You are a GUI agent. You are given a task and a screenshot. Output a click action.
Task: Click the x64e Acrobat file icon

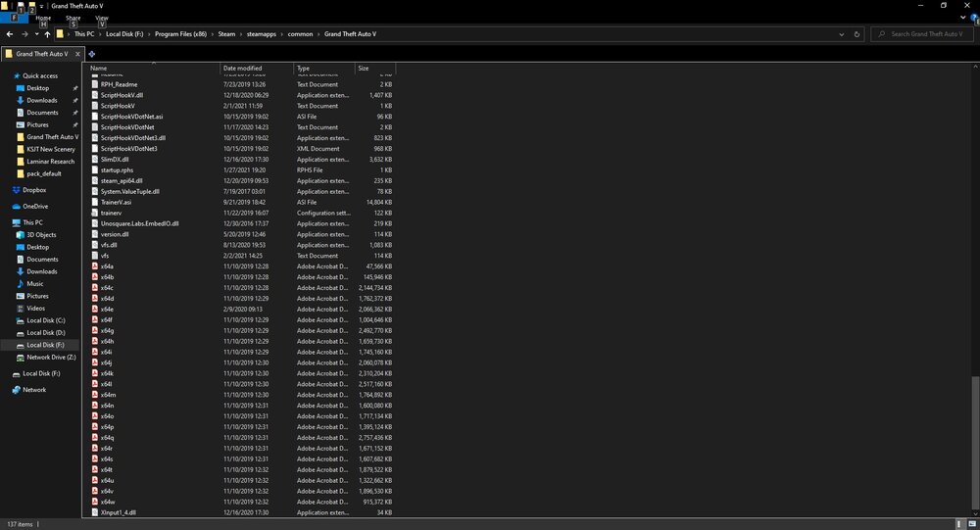(95, 309)
